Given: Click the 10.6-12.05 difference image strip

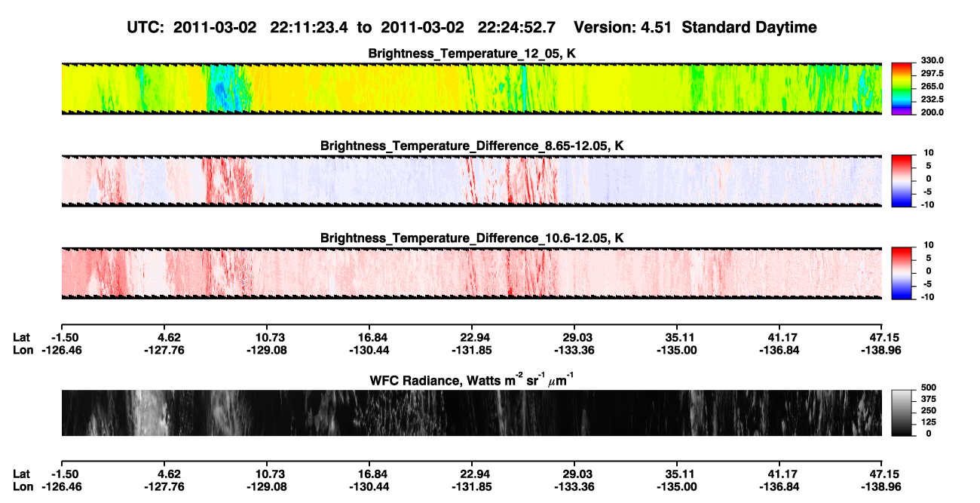Looking at the screenshot, I should tap(471, 273).
